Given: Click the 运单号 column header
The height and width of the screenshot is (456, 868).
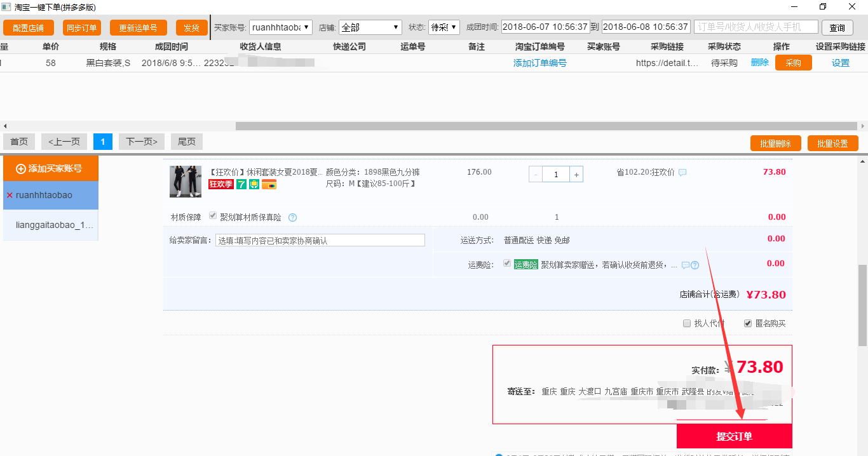Looking at the screenshot, I should click(413, 46).
